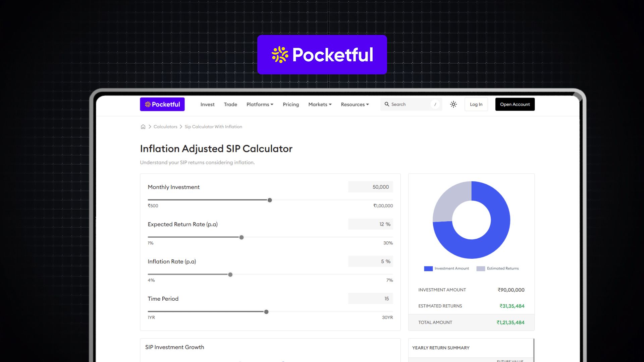
Task: Open the Pricing page
Action: [290, 104]
